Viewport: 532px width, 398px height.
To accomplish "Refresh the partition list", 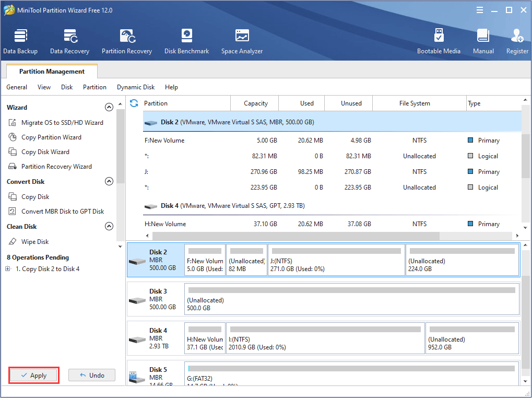I will click(x=134, y=103).
